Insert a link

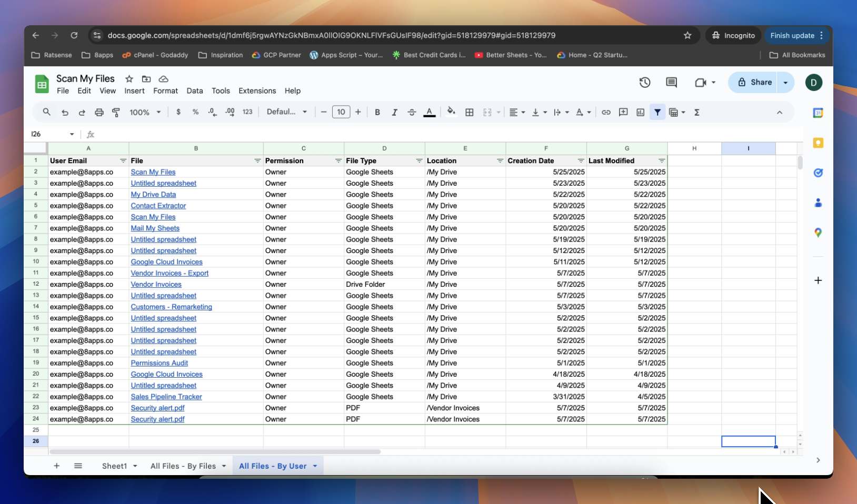[606, 112]
